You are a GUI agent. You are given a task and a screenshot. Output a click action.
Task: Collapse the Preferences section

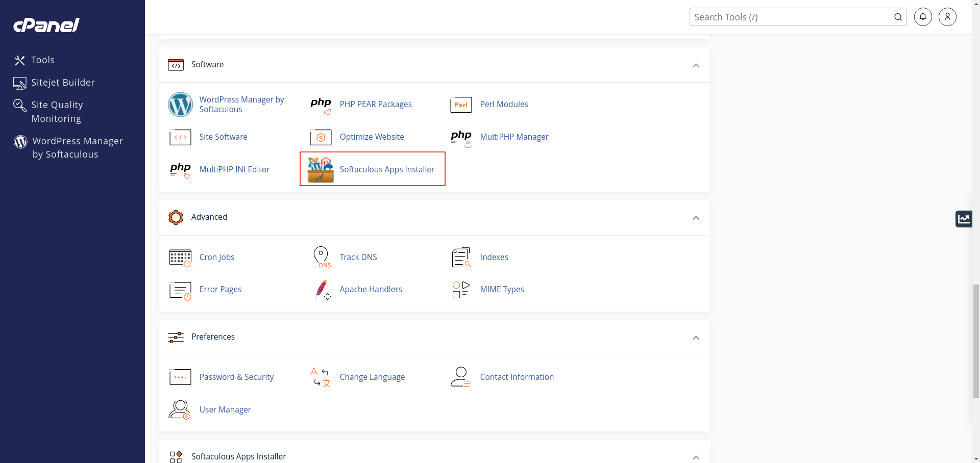tap(695, 338)
